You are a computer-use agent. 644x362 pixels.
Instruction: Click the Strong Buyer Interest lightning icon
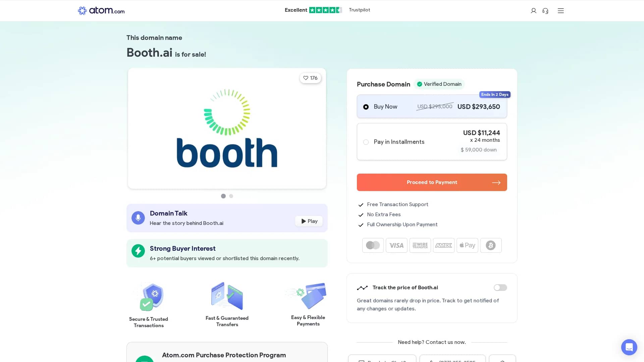[138, 251]
